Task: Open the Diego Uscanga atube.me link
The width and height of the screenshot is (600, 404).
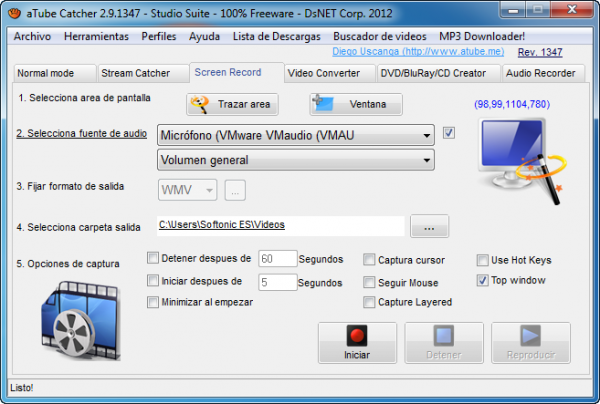Action: (x=418, y=52)
